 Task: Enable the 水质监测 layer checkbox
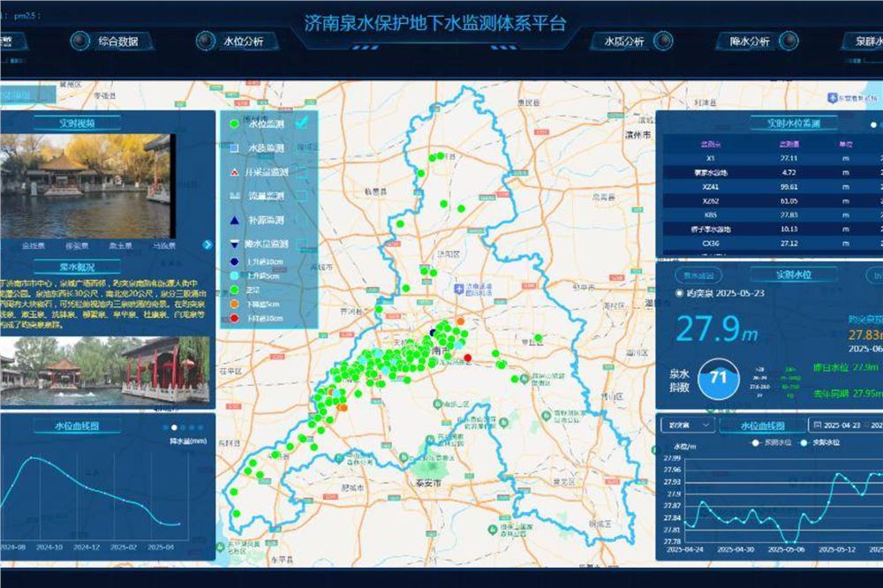[x=302, y=148]
